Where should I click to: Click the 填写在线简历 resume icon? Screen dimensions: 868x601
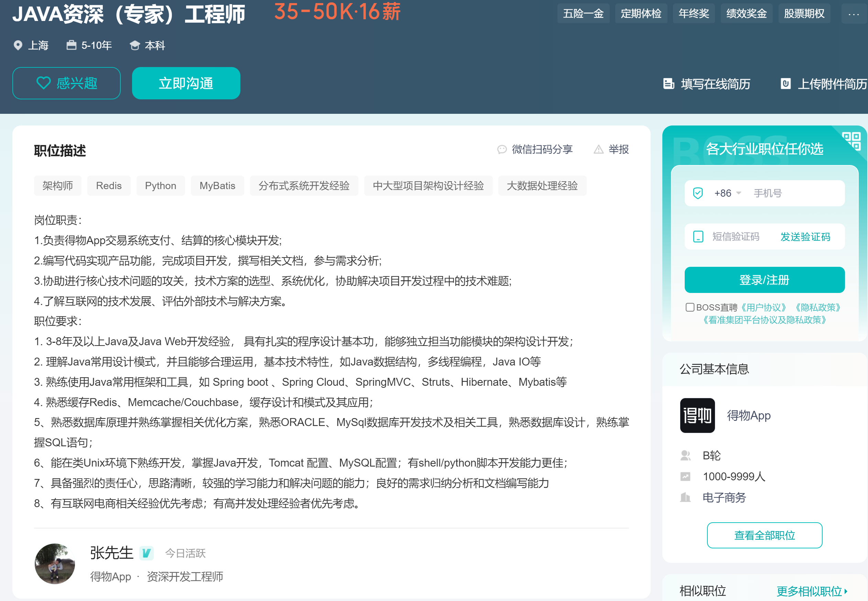point(669,84)
